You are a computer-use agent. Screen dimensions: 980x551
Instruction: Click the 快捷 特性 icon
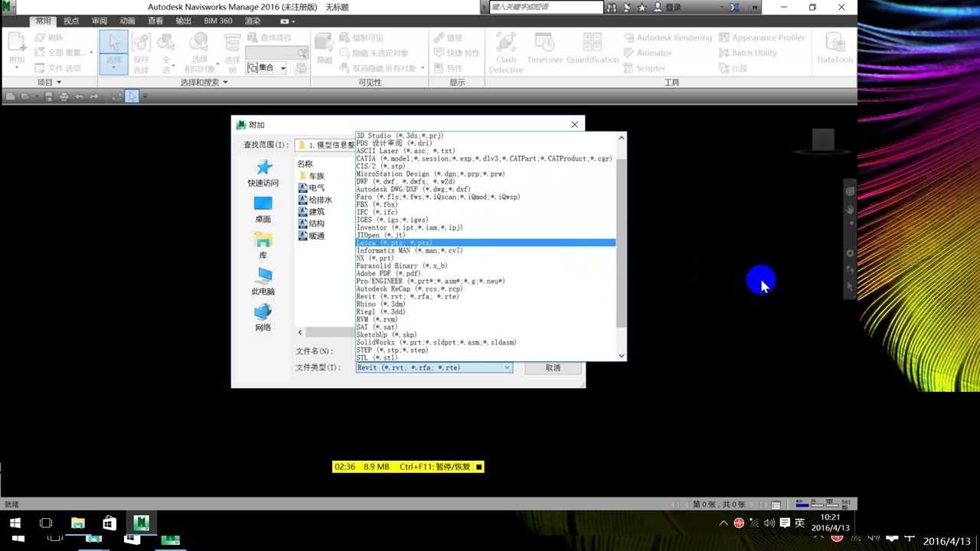(x=439, y=53)
